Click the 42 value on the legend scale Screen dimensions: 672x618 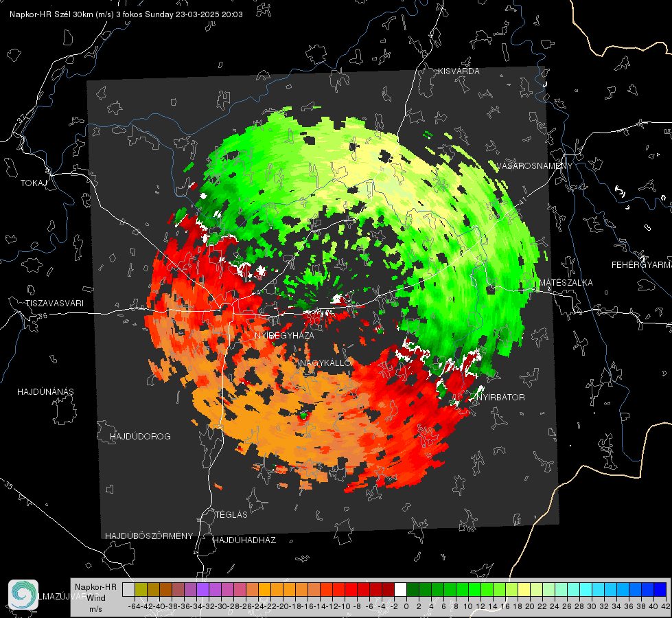coord(666,606)
